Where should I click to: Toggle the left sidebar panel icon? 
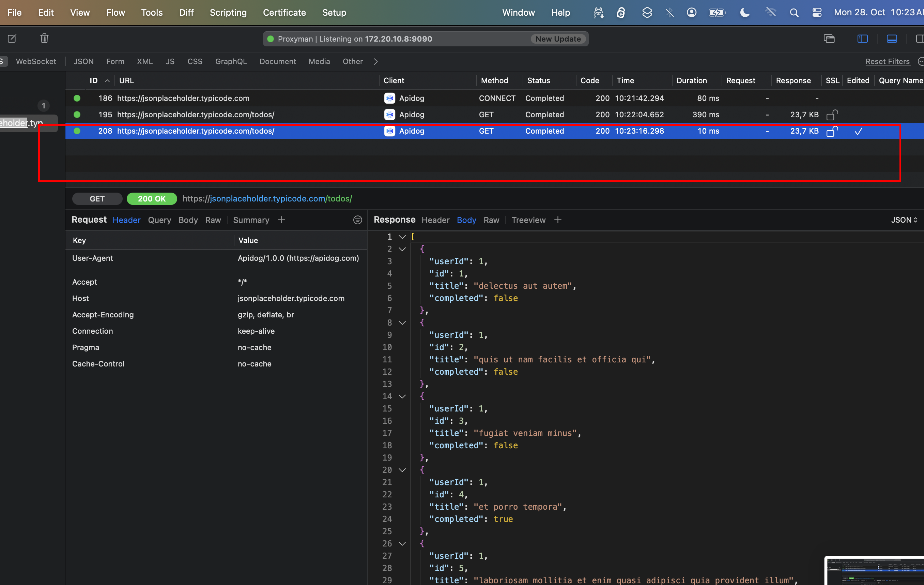click(862, 39)
